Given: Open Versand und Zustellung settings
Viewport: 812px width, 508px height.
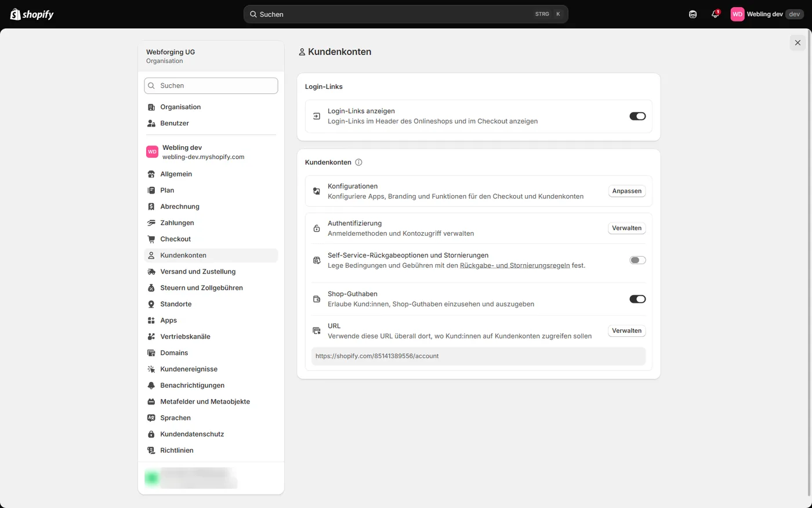Looking at the screenshot, I should pos(211,272).
